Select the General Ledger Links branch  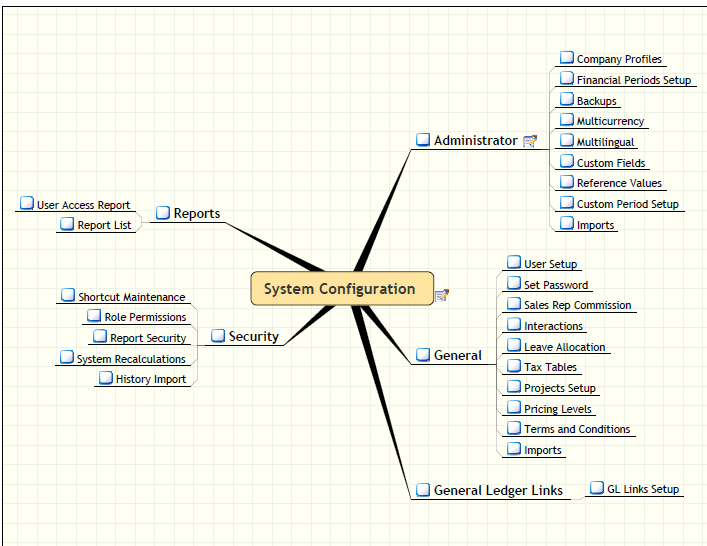[x=497, y=490]
